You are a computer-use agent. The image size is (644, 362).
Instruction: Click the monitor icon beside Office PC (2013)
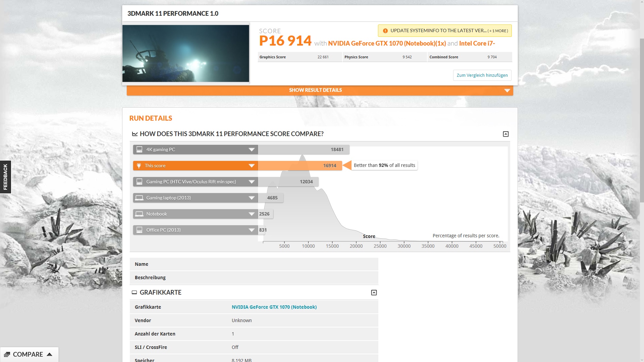(x=139, y=230)
